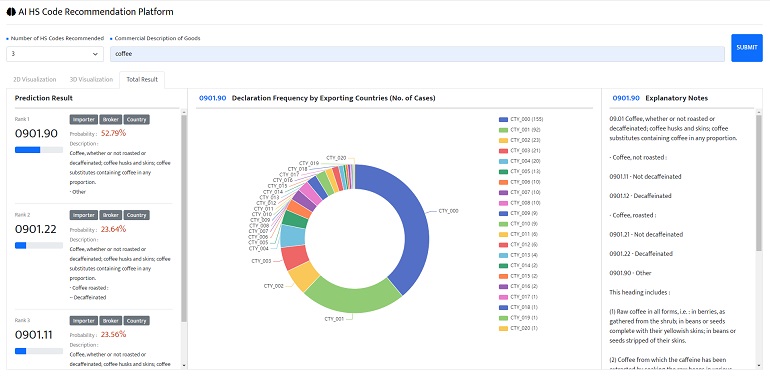Viewport: 770px width, 376px height.
Task: Click the brain logo icon in header
Action: pos(11,12)
